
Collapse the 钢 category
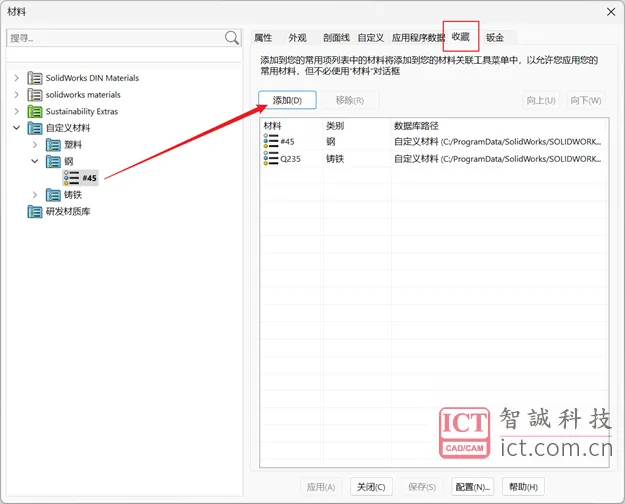click(x=35, y=161)
